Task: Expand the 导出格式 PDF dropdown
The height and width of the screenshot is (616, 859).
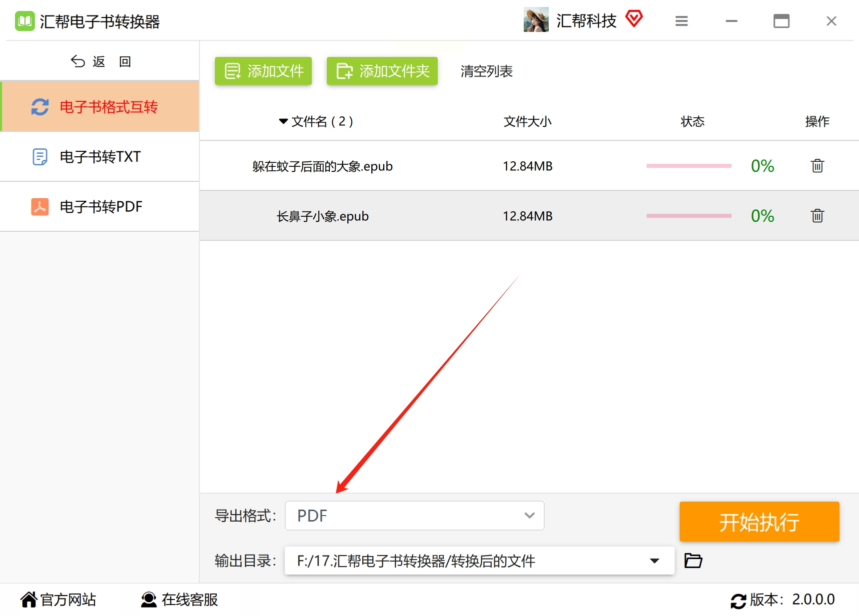Action: 414,516
